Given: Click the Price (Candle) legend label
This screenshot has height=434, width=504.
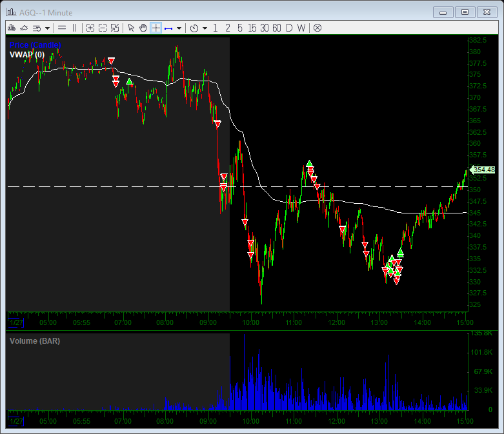Looking at the screenshot, I should click(35, 45).
